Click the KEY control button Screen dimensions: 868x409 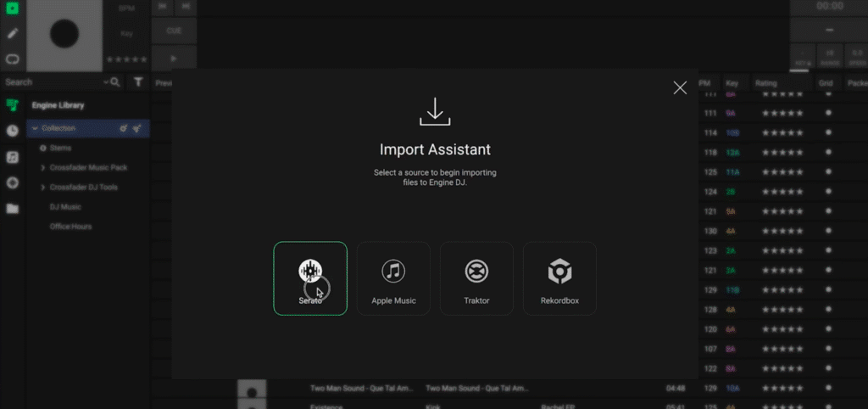[x=803, y=58]
